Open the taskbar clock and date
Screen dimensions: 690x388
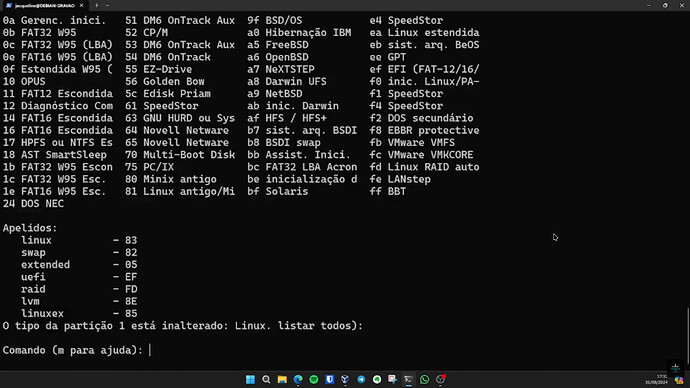tap(657, 380)
